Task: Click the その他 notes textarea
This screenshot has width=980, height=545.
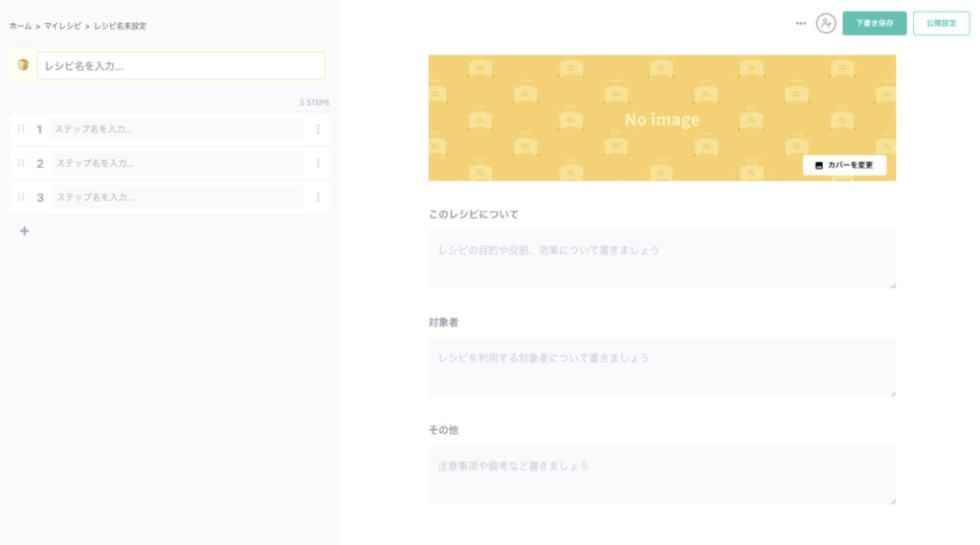Action: pyautogui.click(x=662, y=475)
